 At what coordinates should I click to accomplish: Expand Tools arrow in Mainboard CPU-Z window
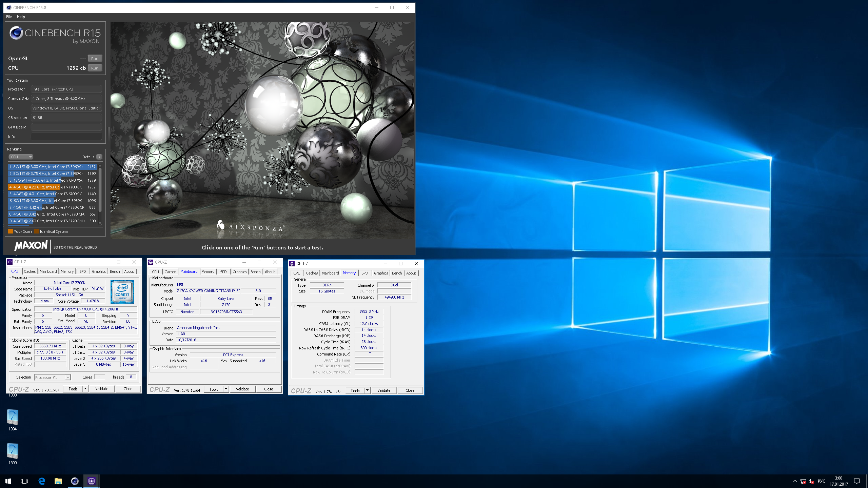[226, 389]
